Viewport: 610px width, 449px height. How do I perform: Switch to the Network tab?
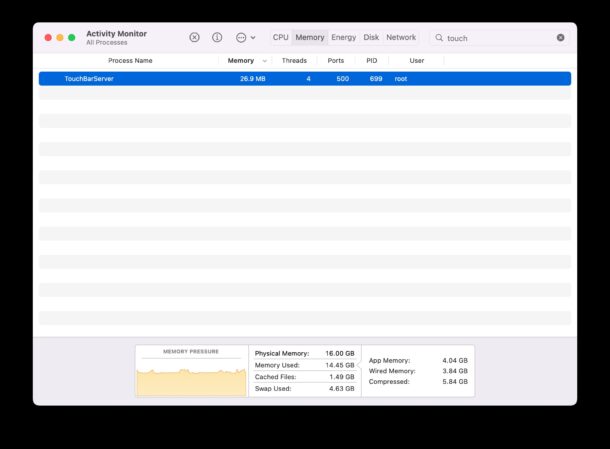(401, 37)
